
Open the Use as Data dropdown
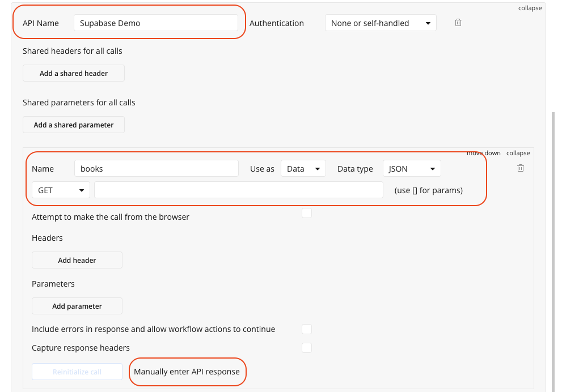pos(303,169)
